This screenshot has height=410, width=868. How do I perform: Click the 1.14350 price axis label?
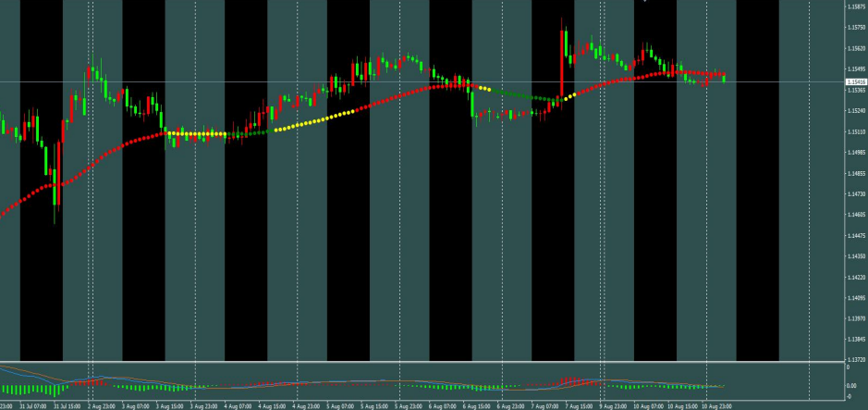click(x=857, y=256)
